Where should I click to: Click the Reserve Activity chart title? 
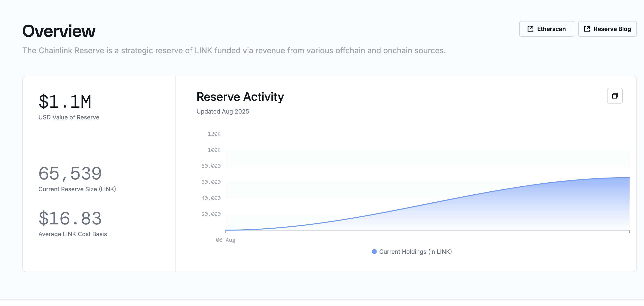point(240,97)
